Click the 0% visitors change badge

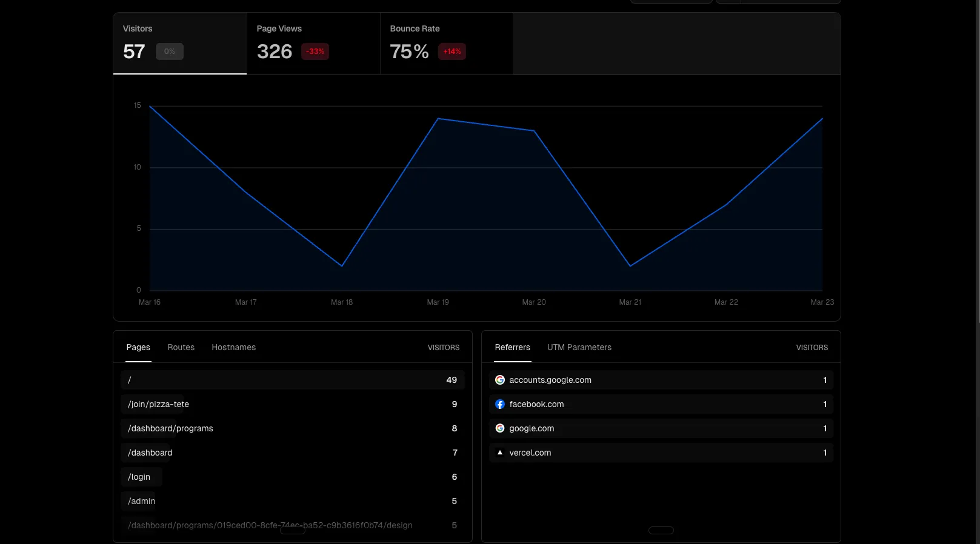tap(170, 51)
